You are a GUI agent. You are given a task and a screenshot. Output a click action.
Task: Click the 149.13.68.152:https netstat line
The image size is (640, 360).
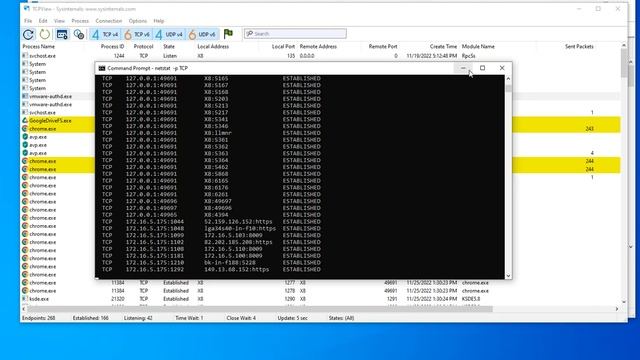pos(211,269)
